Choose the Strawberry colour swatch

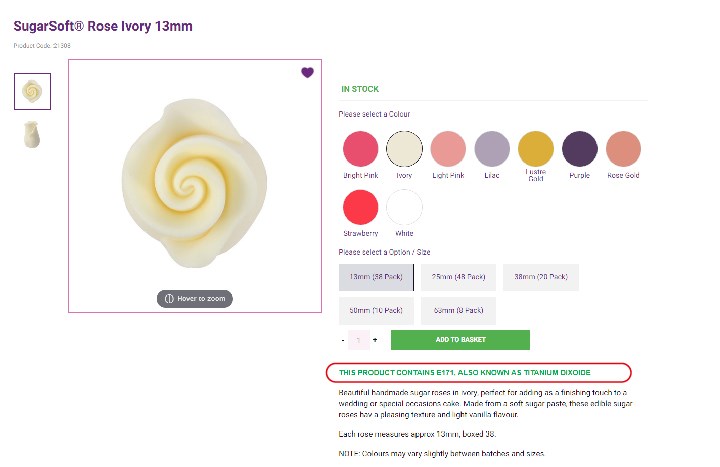(x=360, y=208)
